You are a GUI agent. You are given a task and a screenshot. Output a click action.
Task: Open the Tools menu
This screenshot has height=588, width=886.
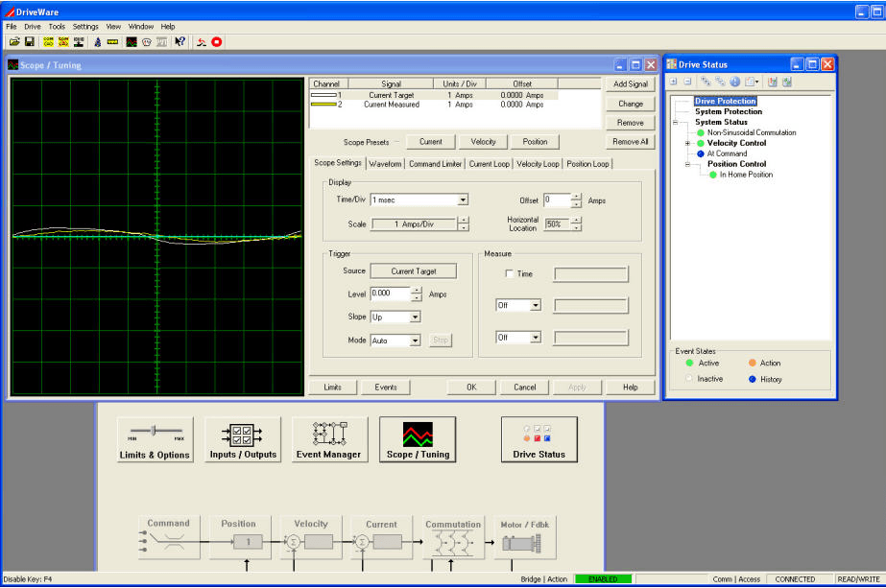57,27
